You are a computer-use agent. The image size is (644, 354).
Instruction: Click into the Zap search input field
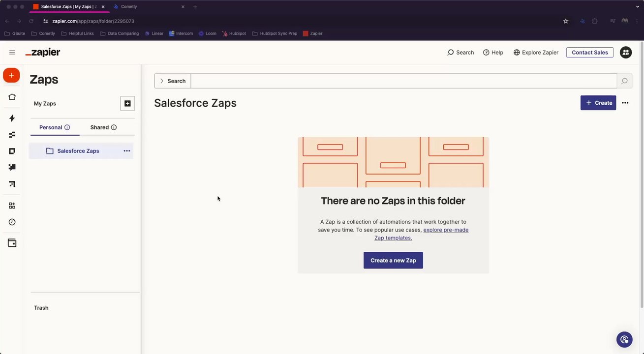[x=404, y=81]
